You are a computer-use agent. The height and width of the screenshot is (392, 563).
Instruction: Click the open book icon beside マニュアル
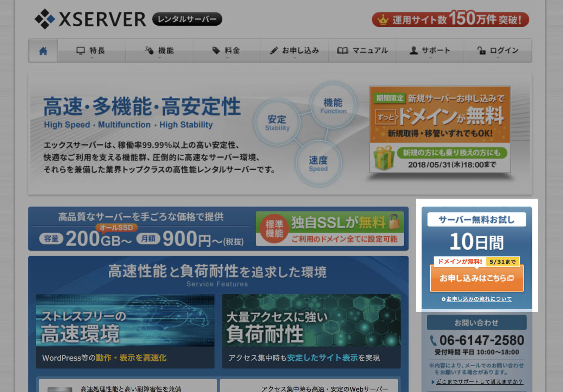click(x=342, y=51)
